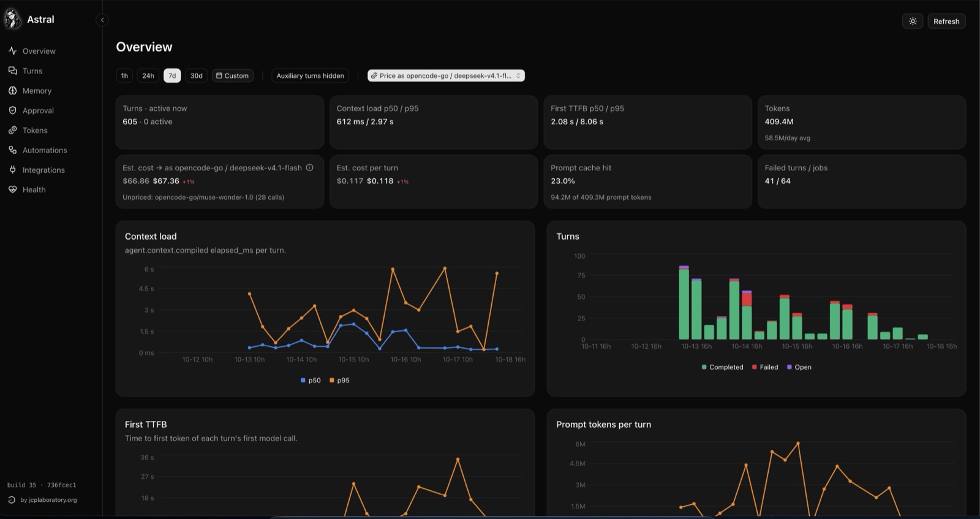Click the Prompt cache hit 23.0% value

point(563,181)
